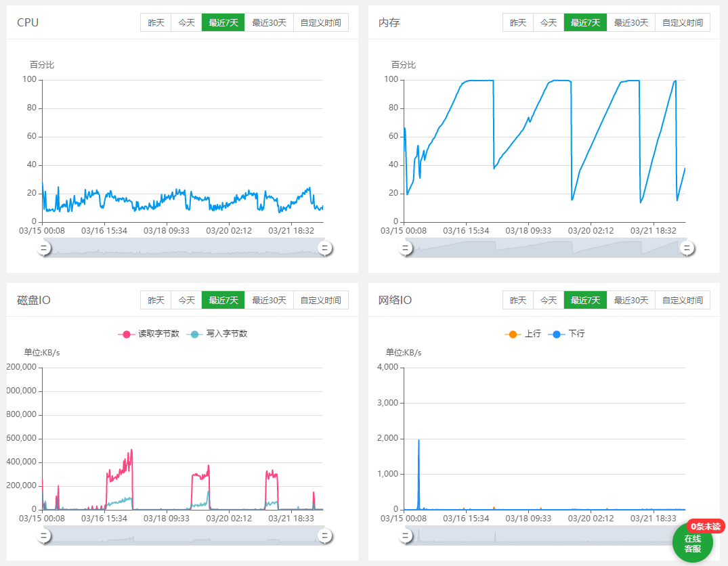Image resolution: width=728 pixels, height=566 pixels.
Task: Select 最近30天 tab in 网络IO panel
Action: [x=631, y=301]
